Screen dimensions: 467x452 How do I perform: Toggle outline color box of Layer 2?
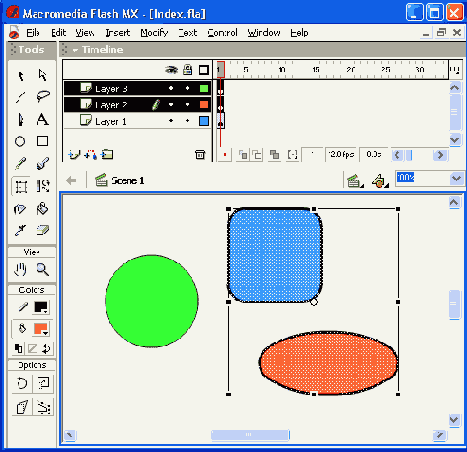pos(204,105)
